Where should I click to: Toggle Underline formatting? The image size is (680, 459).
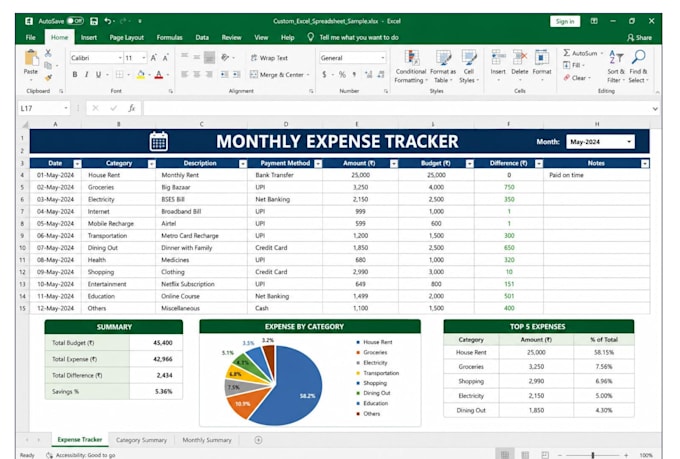point(98,75)
